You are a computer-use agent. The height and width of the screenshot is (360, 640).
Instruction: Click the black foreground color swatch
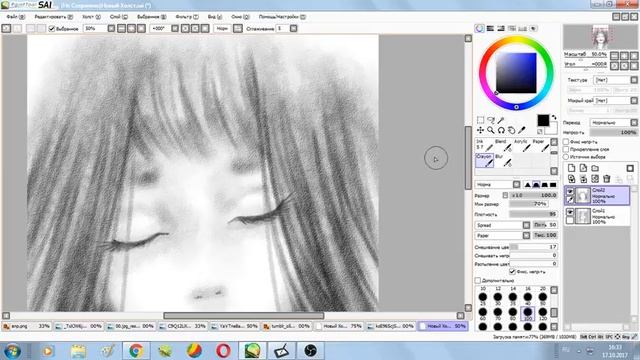click(x=543, y=120)
